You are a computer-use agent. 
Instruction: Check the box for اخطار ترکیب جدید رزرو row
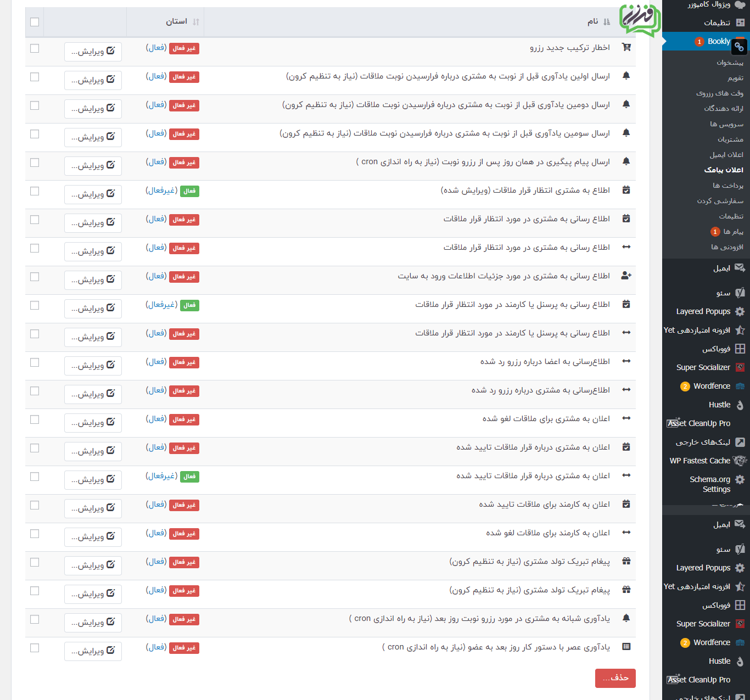pyautogui.click(x=35, y=48)
